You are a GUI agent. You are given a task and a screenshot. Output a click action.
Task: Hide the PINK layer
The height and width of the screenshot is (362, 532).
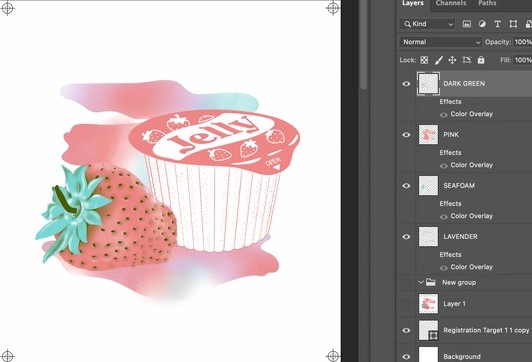(406, 135)
